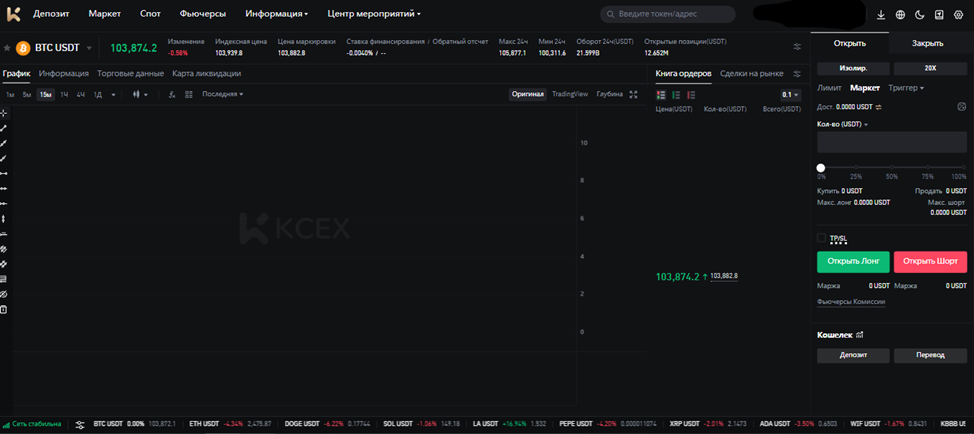Select the vertical double-arrow drawing tool
Viewport: 974px width, 434px height.
coord(4,219)
